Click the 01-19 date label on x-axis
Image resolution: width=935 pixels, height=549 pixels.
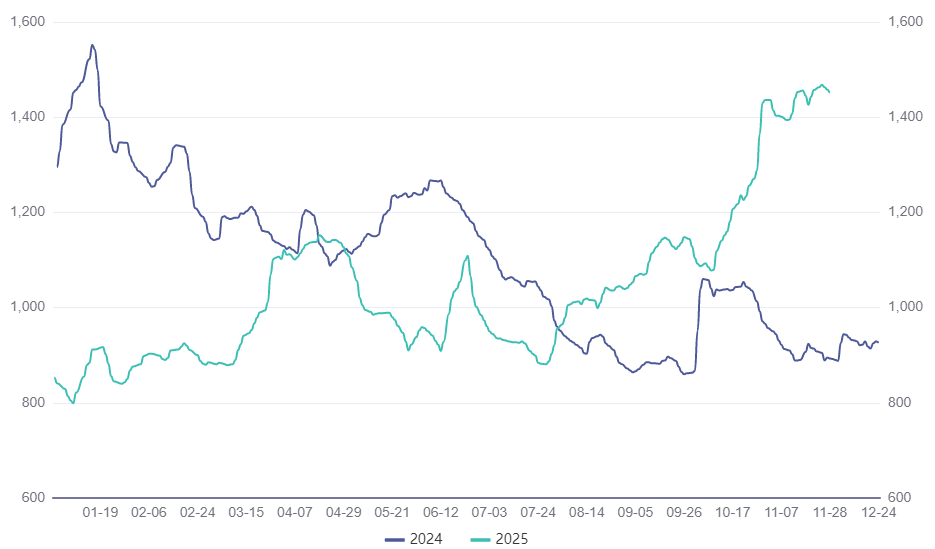pyautogui.click(x=100, y=512)
